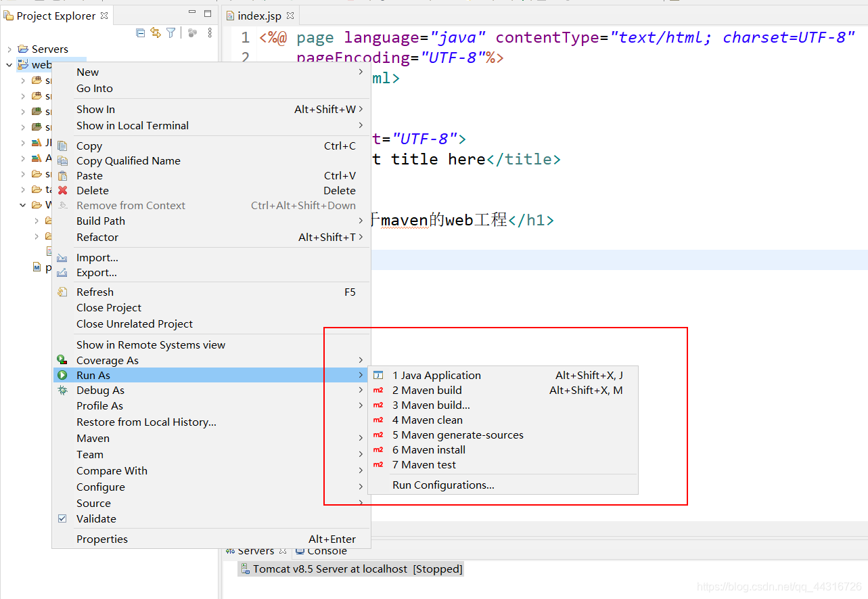Image resolution: width=868 pixels, height=599 pixels.
Task: Open the New submenu
Action: pyautogui.click(x=211, y=72)
